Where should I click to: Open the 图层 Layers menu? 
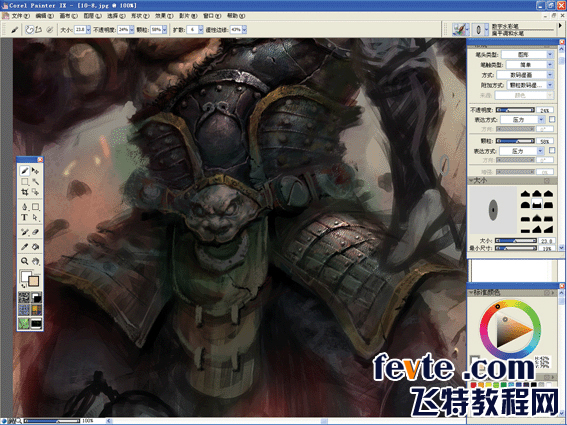coord(92,16)
